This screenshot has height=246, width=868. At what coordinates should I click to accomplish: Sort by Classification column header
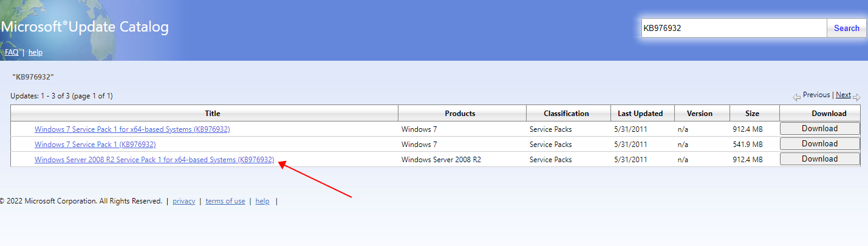click(566, 114)
